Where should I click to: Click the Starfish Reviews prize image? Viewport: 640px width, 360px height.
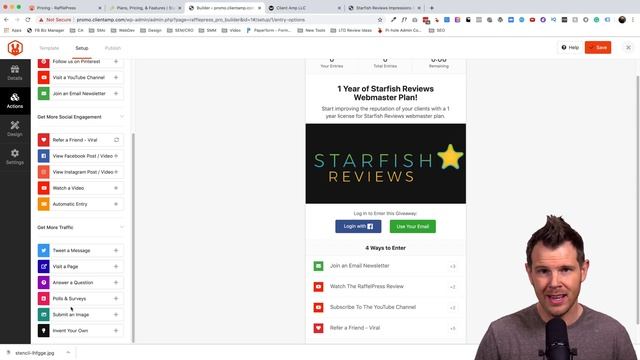pyautogui.click(x=386, y=164)
